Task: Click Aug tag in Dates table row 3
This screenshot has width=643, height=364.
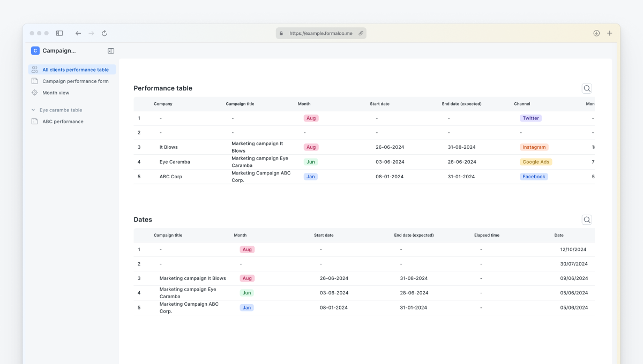Action: point(247,278)
